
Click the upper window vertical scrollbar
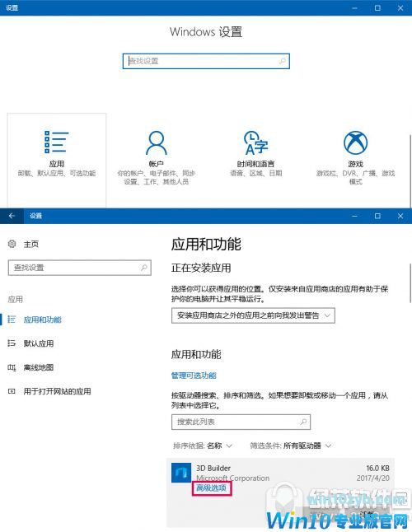(x=410, y=170)
